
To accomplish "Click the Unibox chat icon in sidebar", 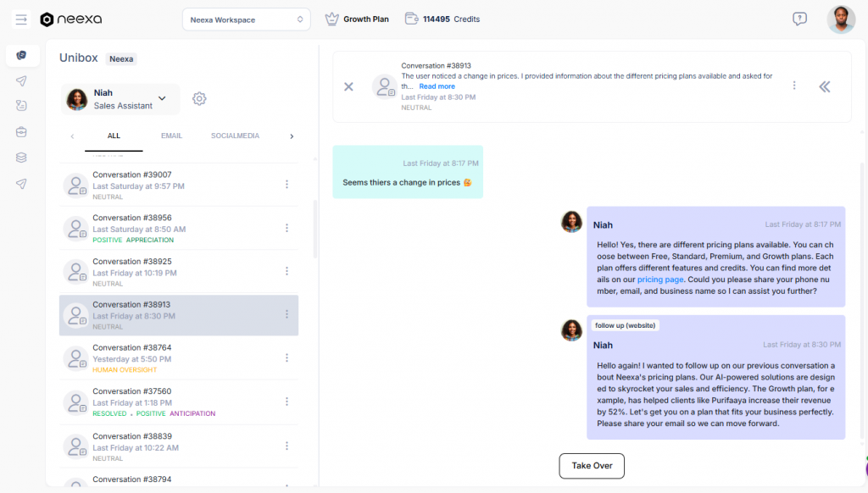I will [21, 55].
